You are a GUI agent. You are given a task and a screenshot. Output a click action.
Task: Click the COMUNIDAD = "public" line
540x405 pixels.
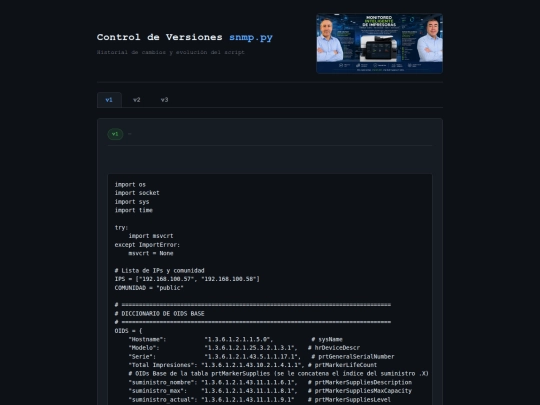(x=149, y=288)
